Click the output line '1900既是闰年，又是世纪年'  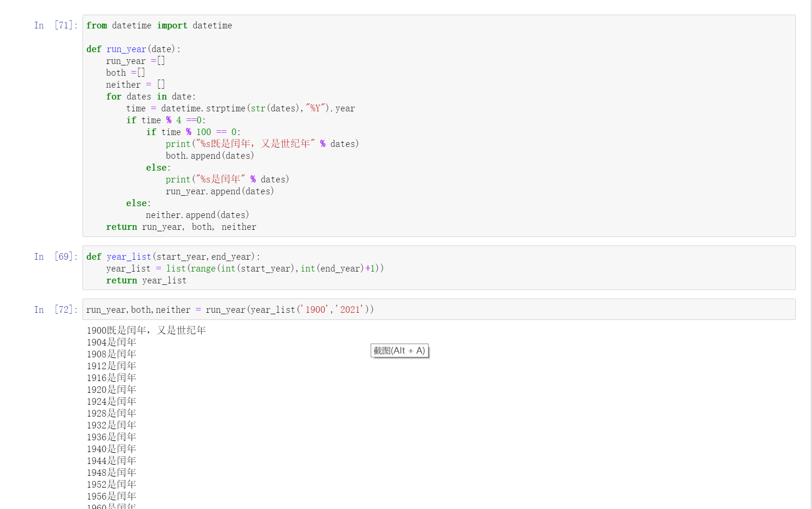pos(146,330)
